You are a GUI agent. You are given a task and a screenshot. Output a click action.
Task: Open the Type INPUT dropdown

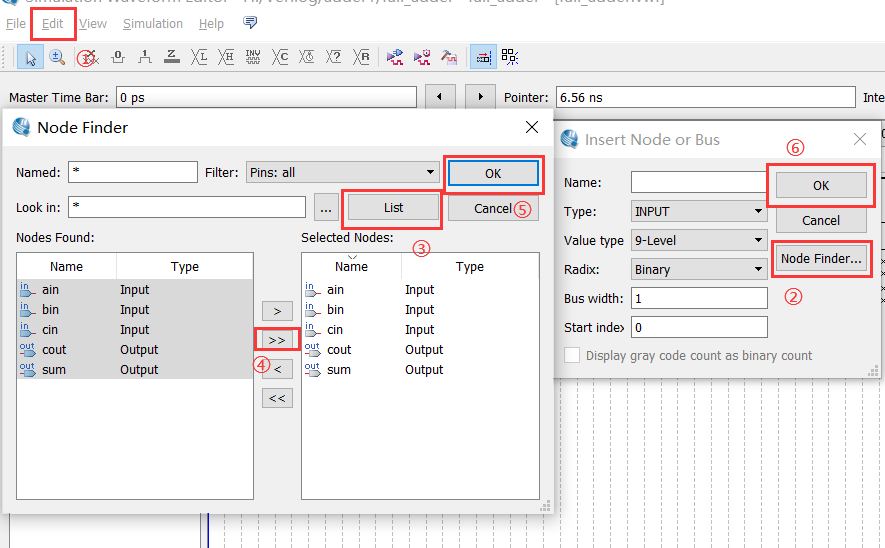pyautogui.click(x=699, y=211)
